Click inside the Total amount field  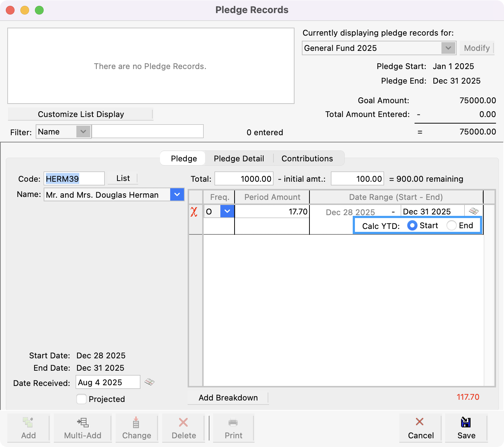[244, 178]
